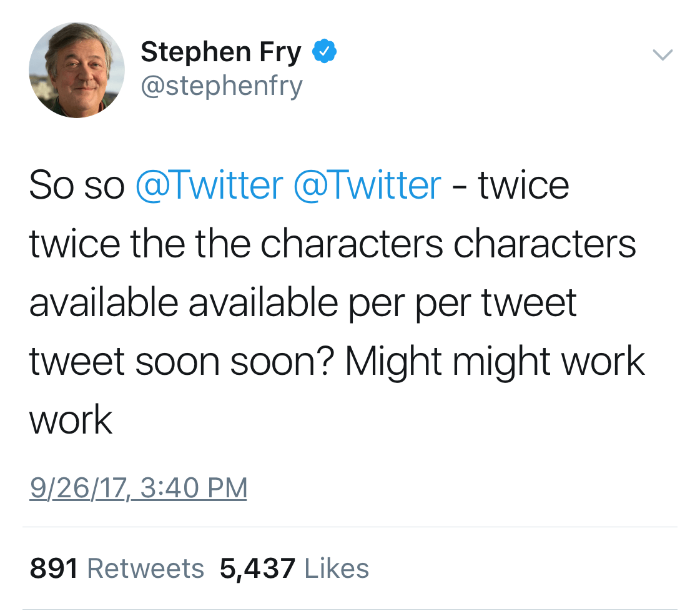
Task: Click the Likes label
Action: 336,568
